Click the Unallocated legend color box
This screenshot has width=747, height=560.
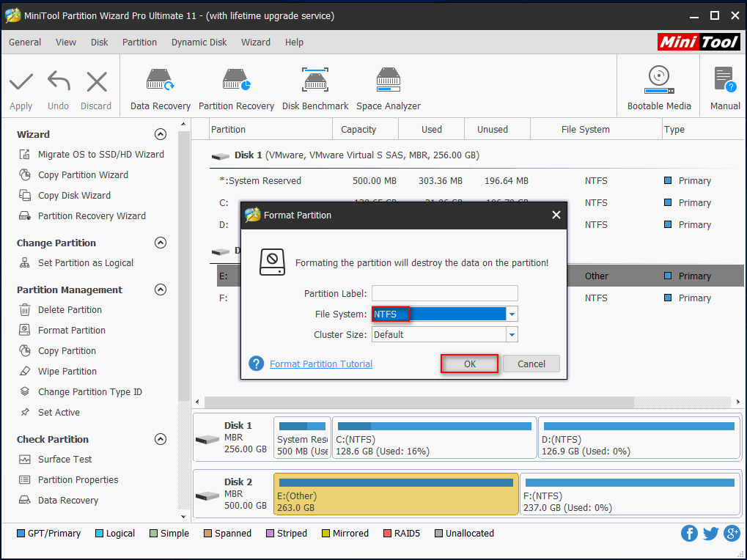click(439, 533)
